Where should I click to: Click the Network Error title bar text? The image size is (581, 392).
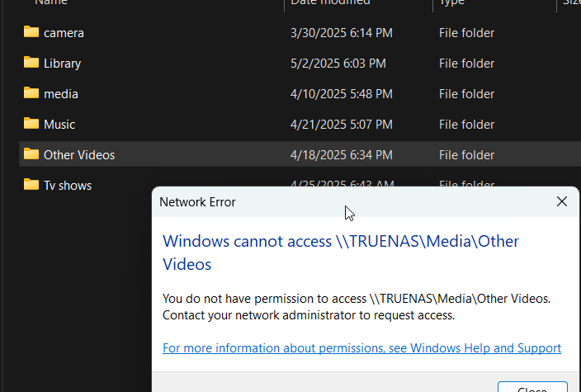pyautogui.click(x=197, y=202)
